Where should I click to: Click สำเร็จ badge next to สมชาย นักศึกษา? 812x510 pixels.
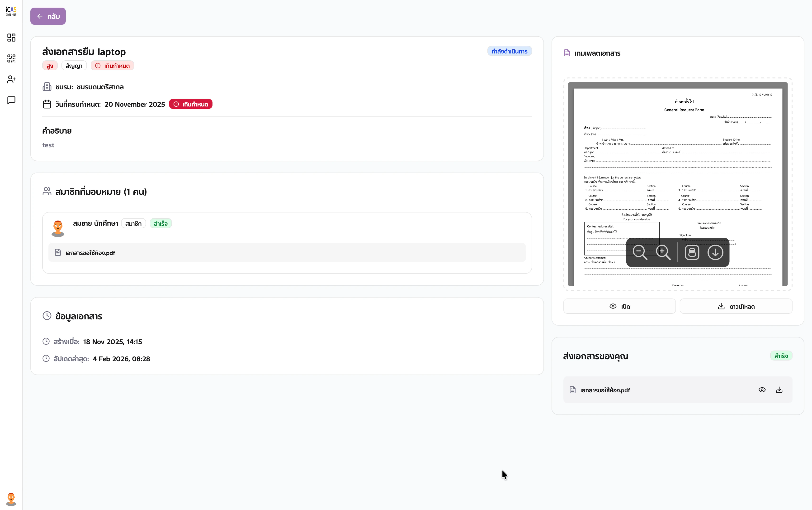[161, 224]
